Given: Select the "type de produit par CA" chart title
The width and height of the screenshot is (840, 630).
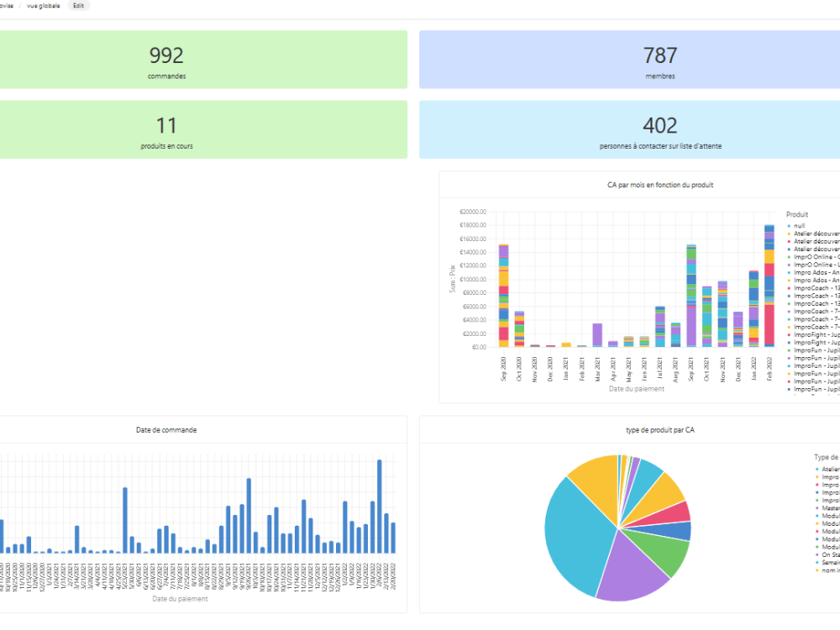Looking at the screenshot, I should (659, 428).
